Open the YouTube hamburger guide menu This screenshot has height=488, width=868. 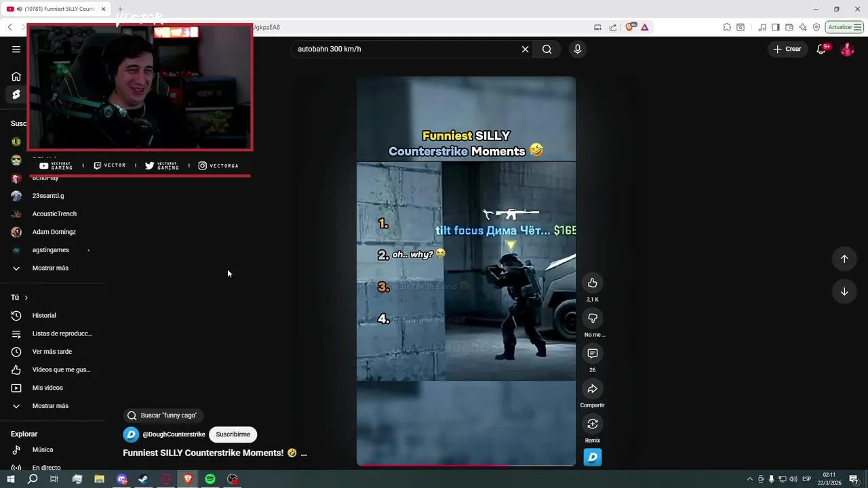[16, 49]
